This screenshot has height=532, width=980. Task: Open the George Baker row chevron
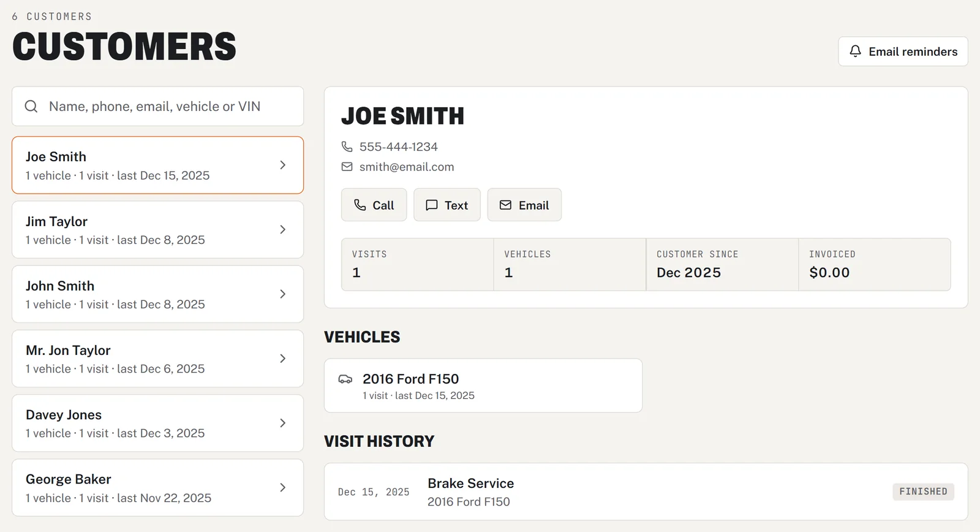click(282, 487)
